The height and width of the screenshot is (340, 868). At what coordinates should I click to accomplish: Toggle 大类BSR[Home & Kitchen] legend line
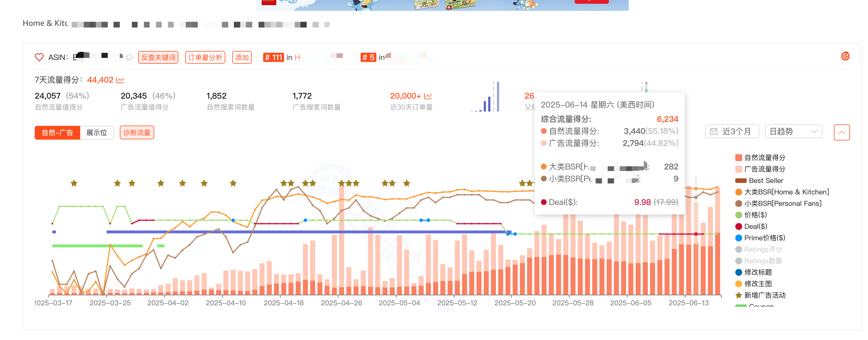pos(782,192)
